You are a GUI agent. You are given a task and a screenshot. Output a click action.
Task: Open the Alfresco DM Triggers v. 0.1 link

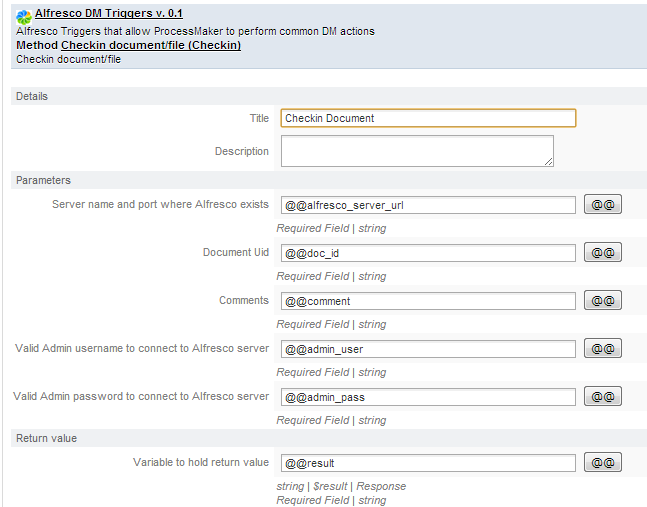point(109,15)
